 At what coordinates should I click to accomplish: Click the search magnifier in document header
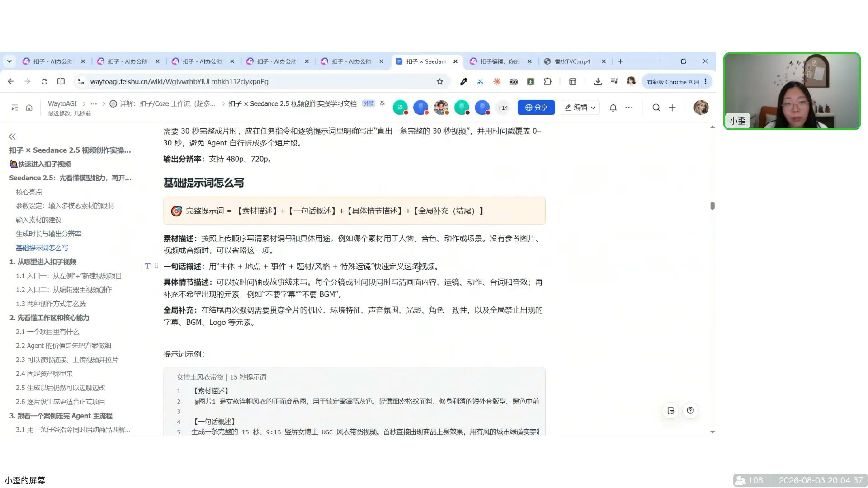[656, 108]
